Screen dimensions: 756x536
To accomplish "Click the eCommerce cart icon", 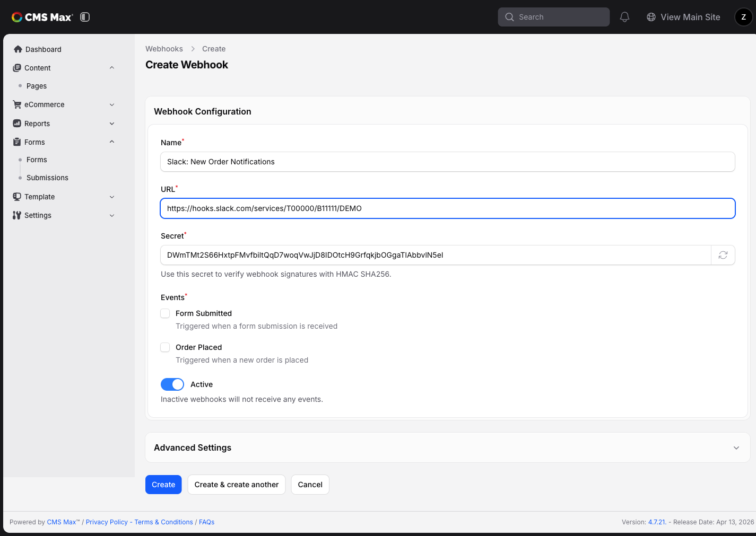I will click(17, 104).
